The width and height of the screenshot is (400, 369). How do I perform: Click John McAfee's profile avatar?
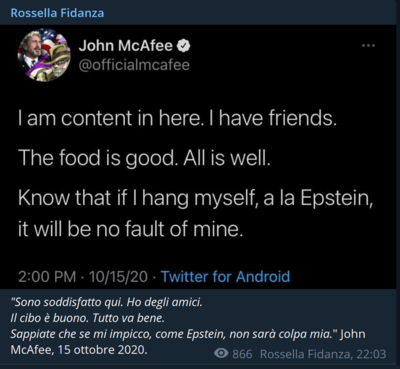click(44, 55)
